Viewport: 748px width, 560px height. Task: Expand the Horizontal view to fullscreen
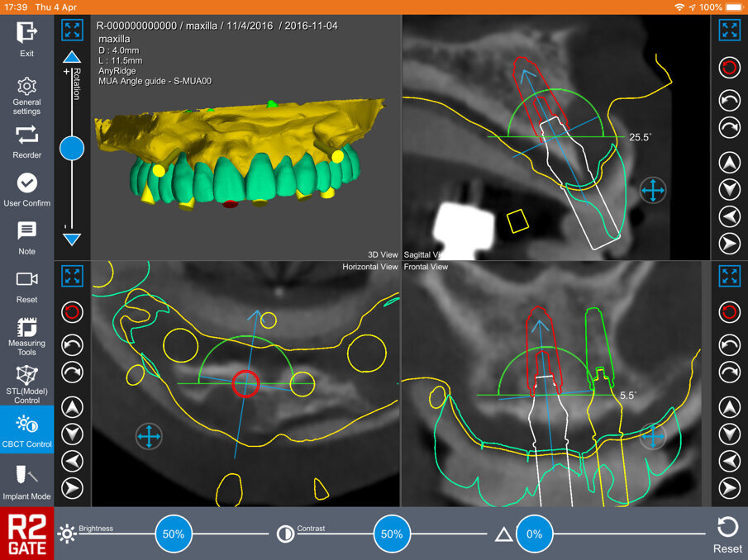[73, 275]
